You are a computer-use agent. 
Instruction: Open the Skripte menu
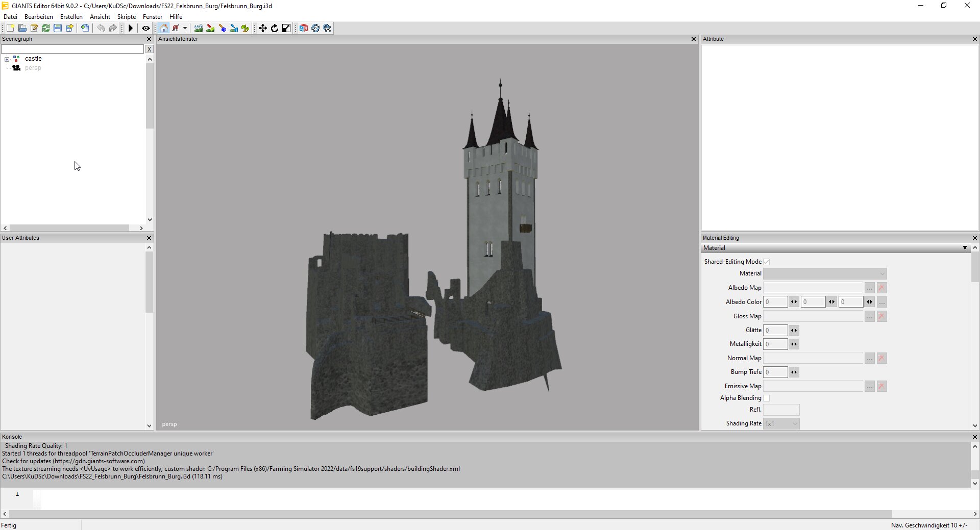127,17
